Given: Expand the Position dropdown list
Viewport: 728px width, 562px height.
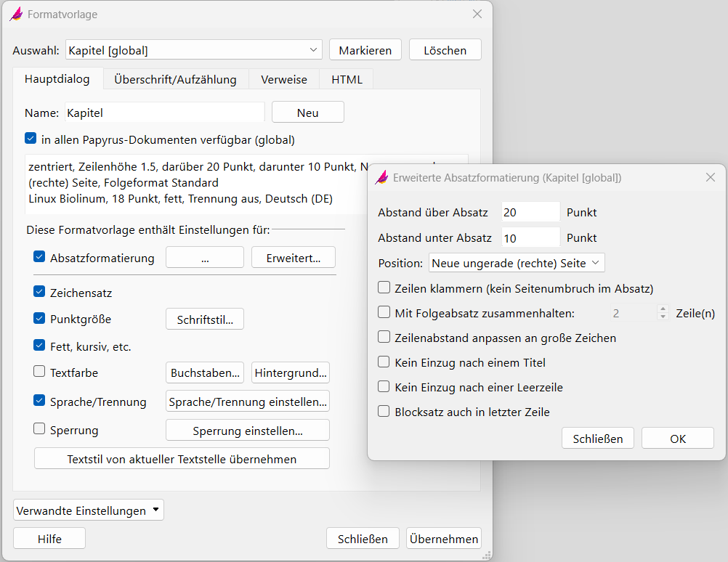Looking at the screenshot, I should tap(517, 262).
